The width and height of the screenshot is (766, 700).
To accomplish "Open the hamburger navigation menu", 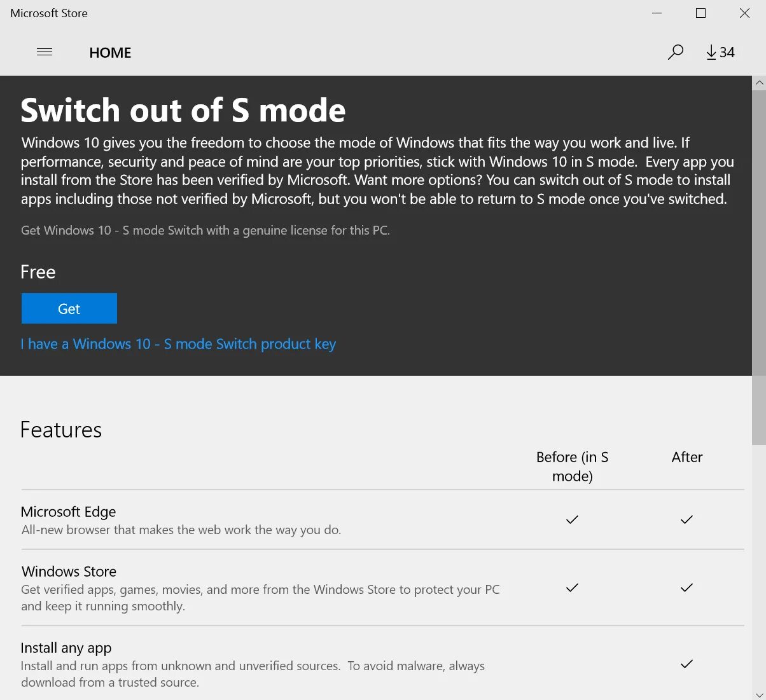I will click(45, 52).
